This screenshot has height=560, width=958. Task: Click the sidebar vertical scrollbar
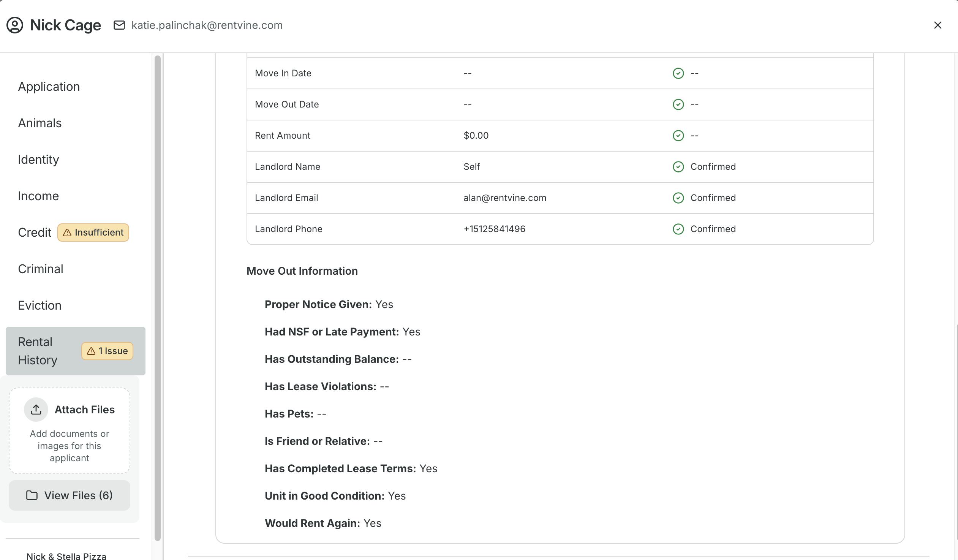157,297
